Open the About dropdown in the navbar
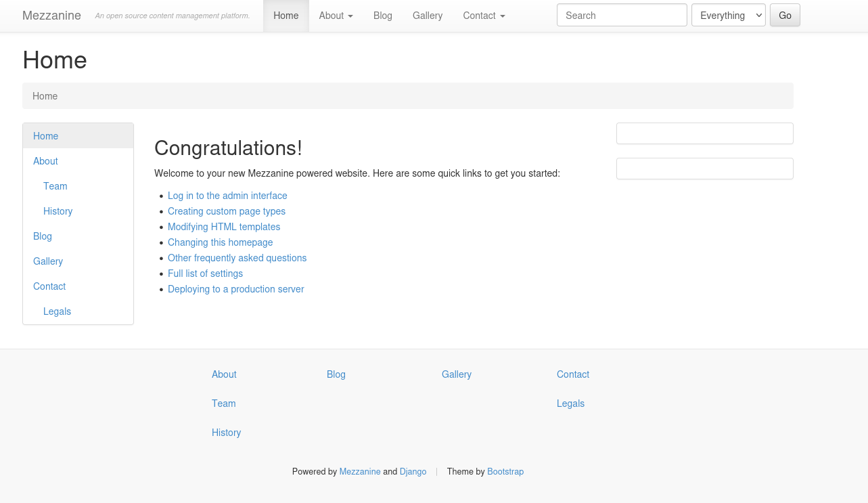Viewport: 868px width, 503px height. point(335,16)
